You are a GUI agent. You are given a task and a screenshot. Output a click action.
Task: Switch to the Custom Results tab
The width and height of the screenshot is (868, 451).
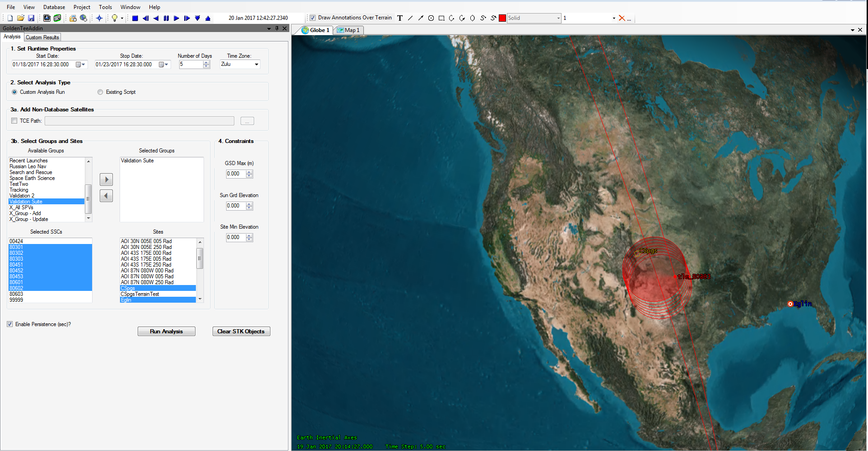pyautogui.click(x=42, y=37)
